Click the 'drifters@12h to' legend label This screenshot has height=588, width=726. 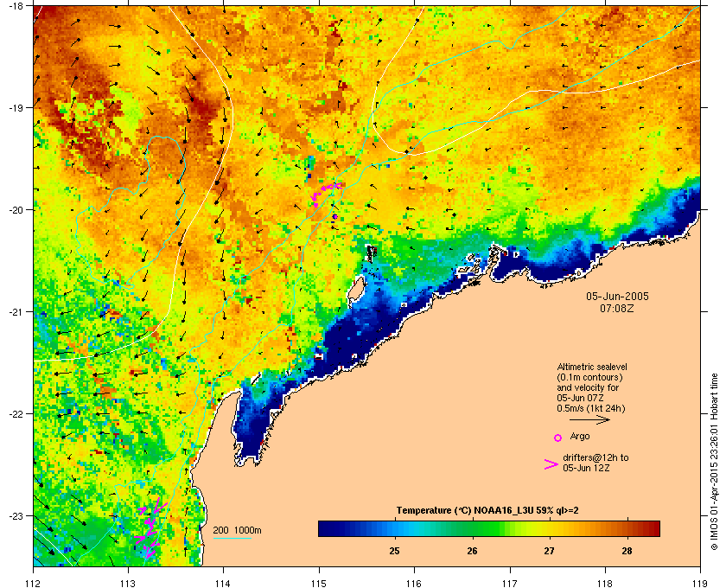pos(595,457)
